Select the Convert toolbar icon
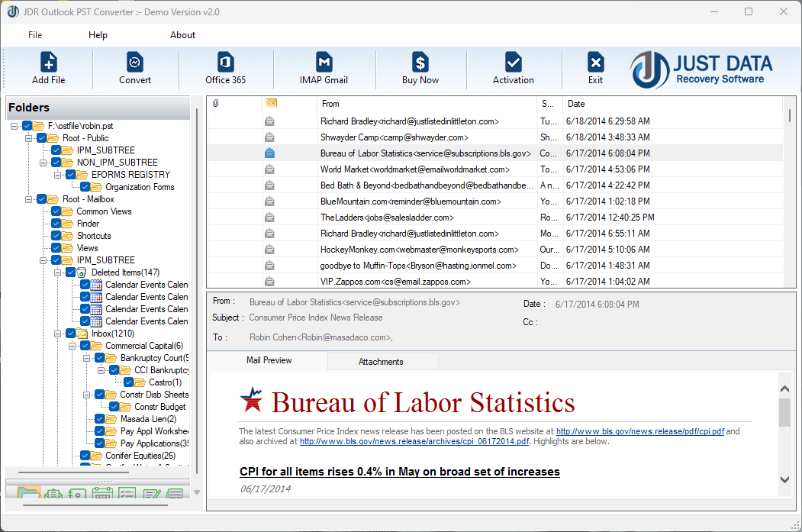The image size is (802, 532). 134,69
